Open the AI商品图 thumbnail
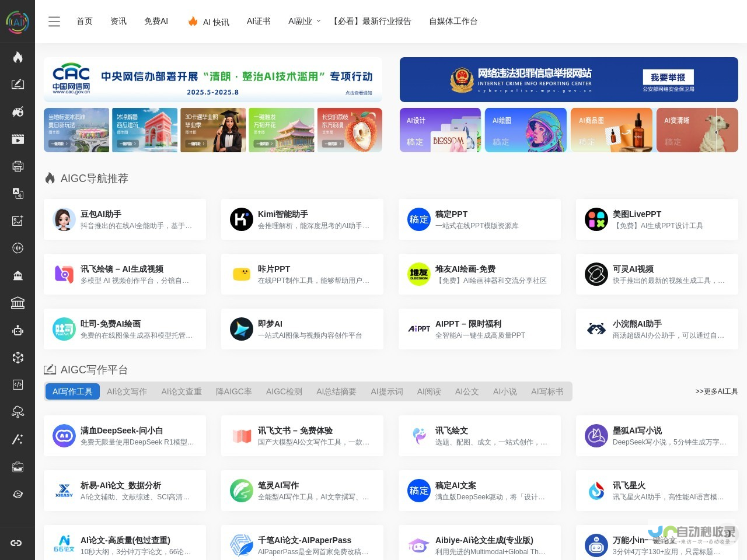 (612, 130)
